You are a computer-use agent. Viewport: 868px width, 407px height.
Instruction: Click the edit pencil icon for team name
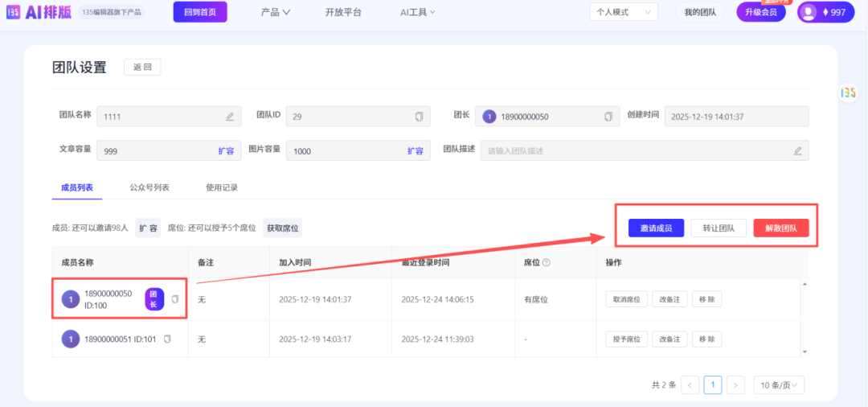230,117
